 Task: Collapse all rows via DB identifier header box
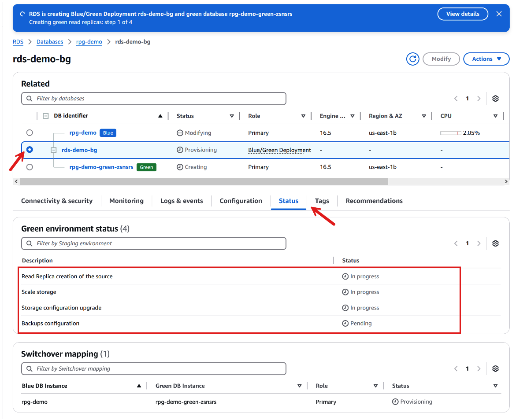(45, 116)
